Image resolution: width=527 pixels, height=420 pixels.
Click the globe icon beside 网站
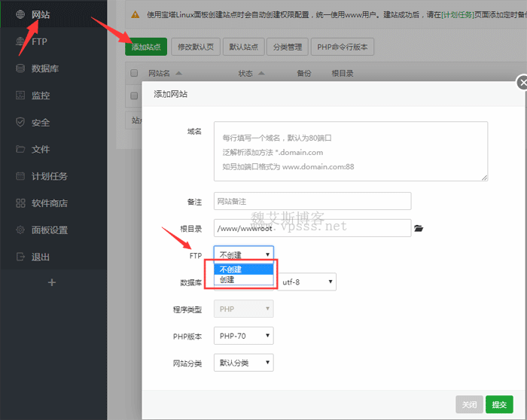pyautogui.click(x=20, y=14)
